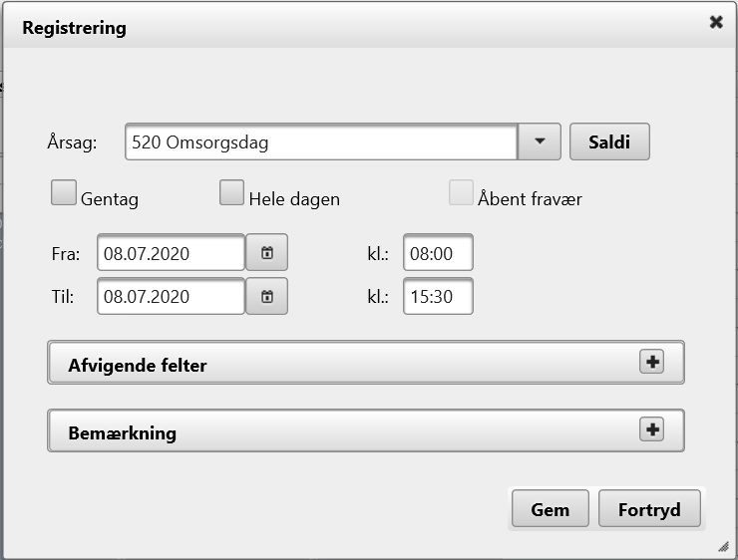Save the registration with Gem
The height and width of the screenshot is (560, 738).
(550, 509)
